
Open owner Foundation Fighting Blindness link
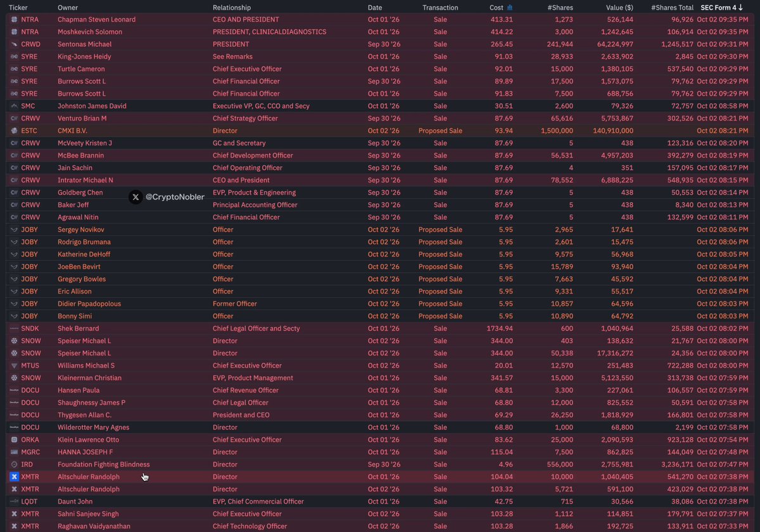tap(104, 464)
